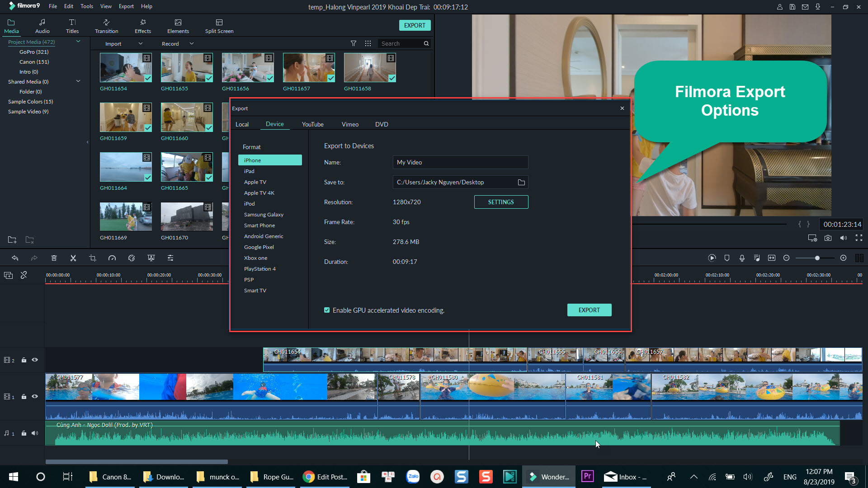Hide video track 1 with eye icon
The image size is (868, 488).
coord(35,397)
